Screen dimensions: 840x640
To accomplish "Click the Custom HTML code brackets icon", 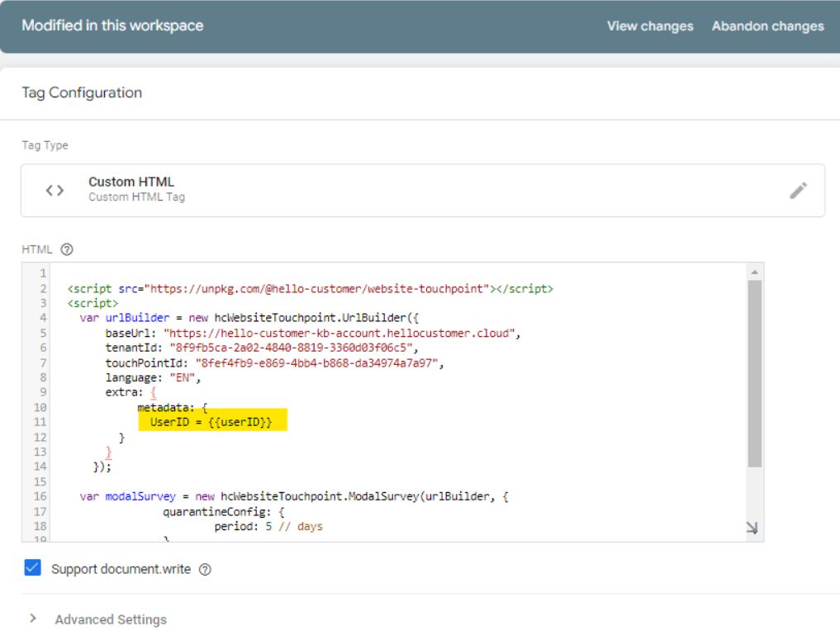I will point(55,191).
